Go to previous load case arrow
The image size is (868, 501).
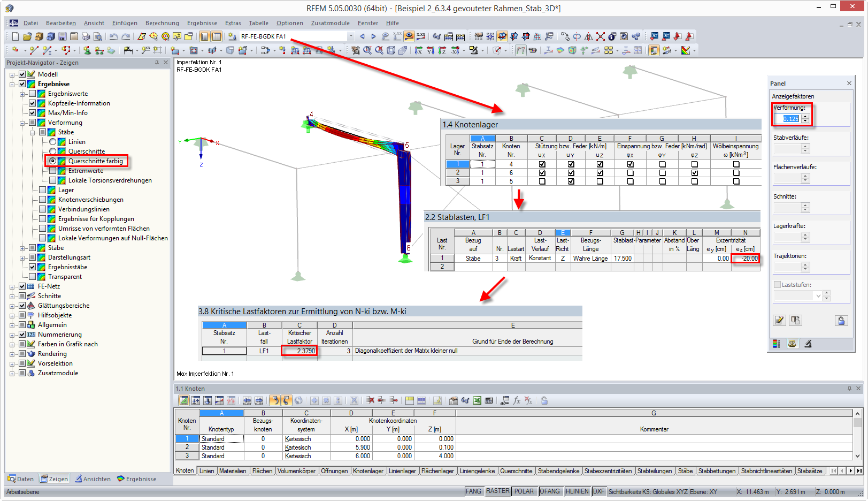coord(362,36)
